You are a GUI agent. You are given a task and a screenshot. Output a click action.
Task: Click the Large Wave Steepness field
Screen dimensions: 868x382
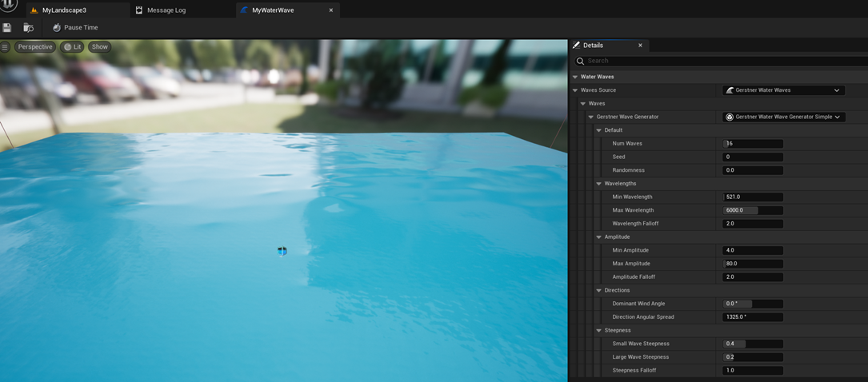[753, 357]
